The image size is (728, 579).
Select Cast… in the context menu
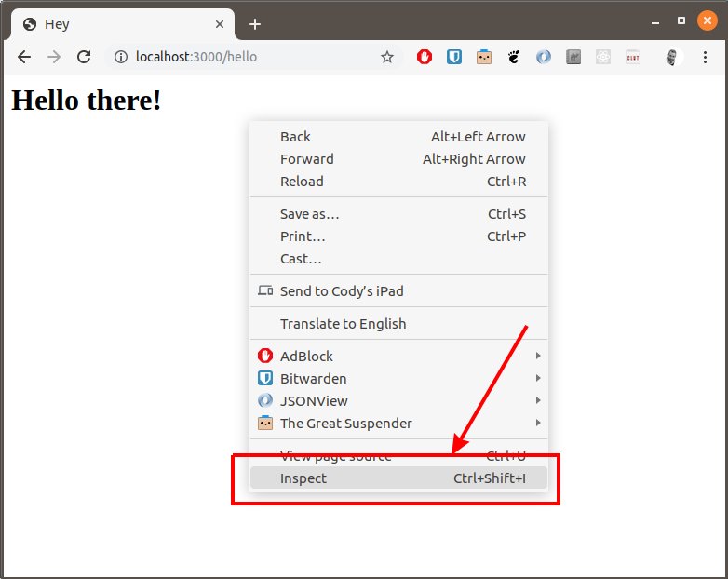tap(398, 259)
